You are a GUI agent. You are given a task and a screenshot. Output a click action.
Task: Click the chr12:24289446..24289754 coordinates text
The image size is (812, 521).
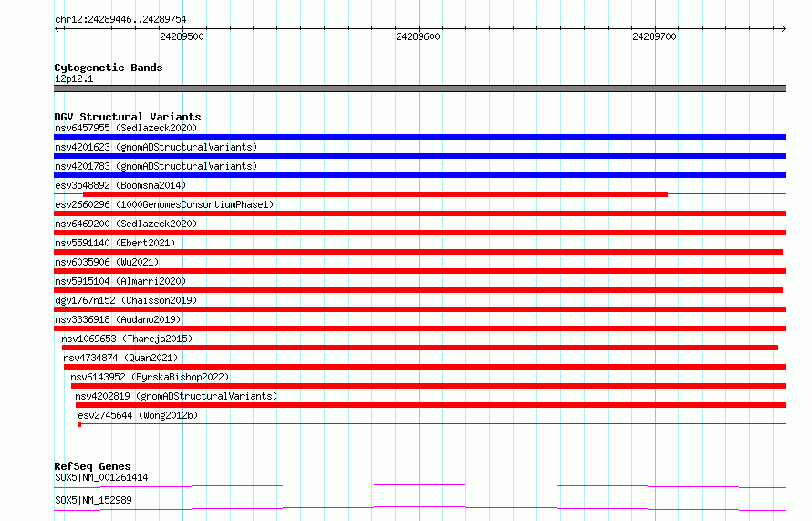tap(120, 20)
